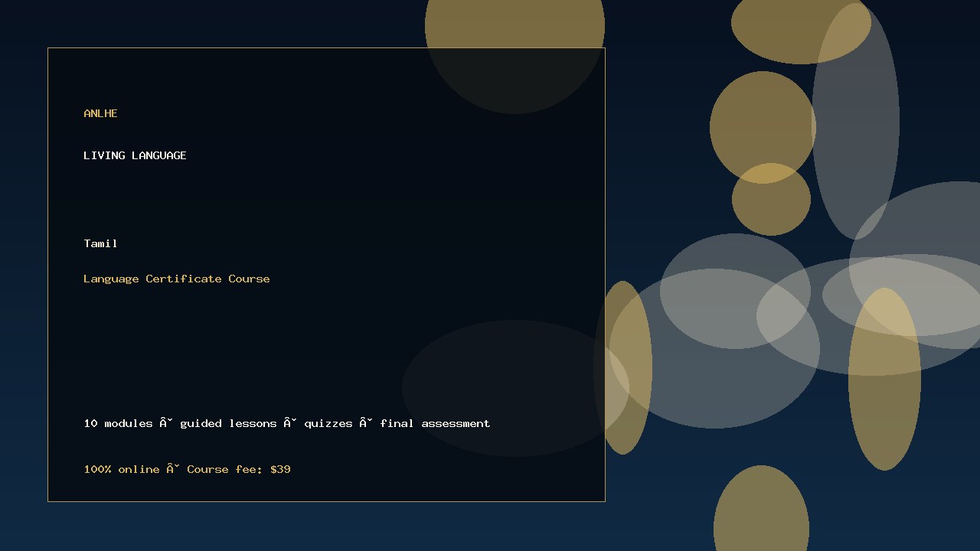Click the ANLHE brand name
This screenshot has height=551, width=980.
click(100, 113)
